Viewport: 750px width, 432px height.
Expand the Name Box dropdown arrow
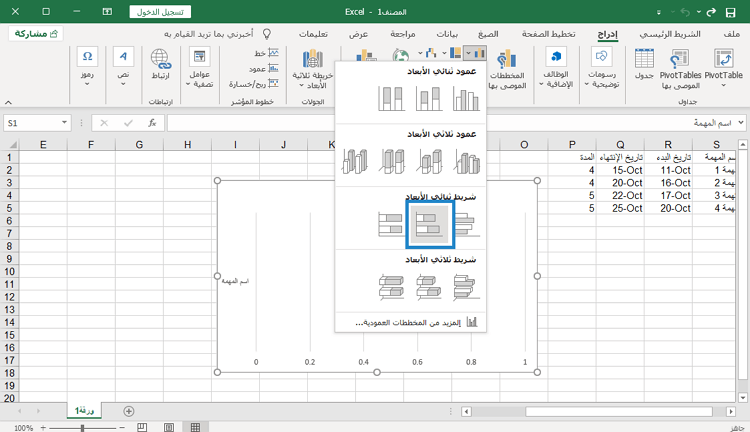(x=65, y=122)
